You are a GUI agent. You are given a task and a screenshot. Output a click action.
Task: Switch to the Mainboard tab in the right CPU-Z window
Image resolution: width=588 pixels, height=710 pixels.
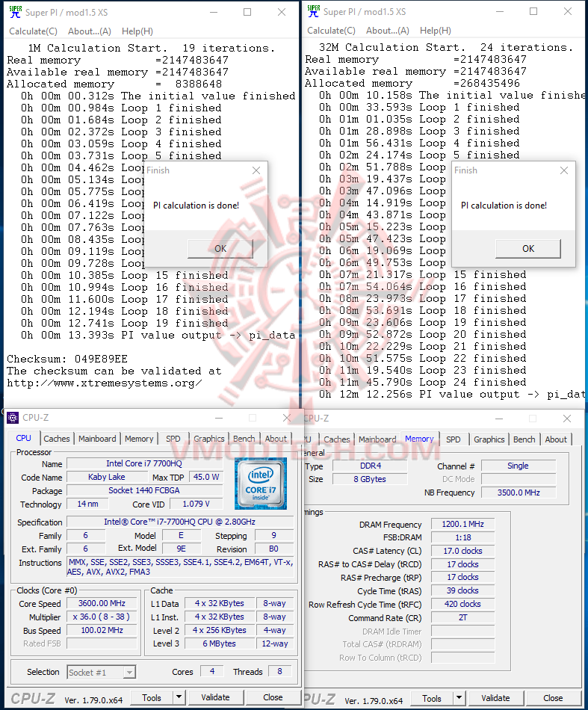[x=377, y=439]
